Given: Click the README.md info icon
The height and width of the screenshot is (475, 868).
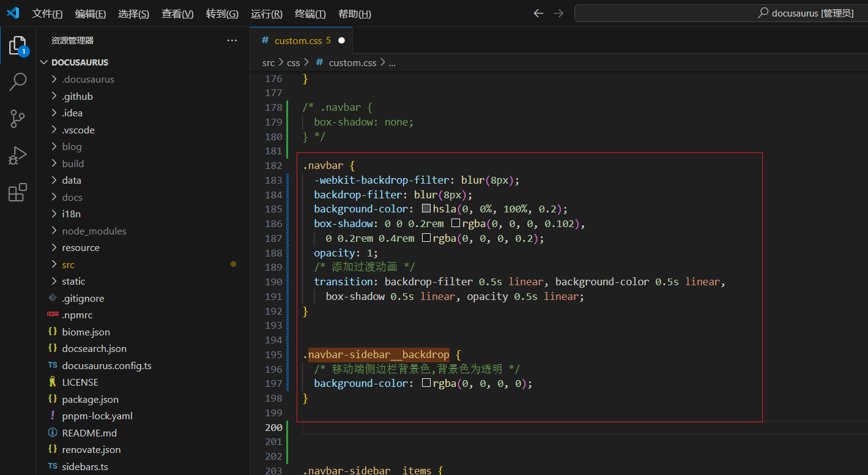Looking at the screenshot, I should 53,433.
